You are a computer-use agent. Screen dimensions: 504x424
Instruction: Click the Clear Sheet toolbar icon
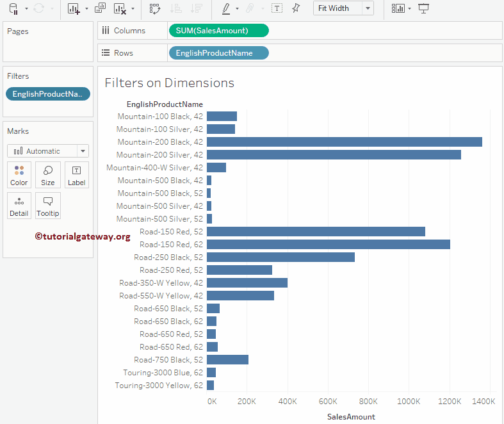pos(120,8)
